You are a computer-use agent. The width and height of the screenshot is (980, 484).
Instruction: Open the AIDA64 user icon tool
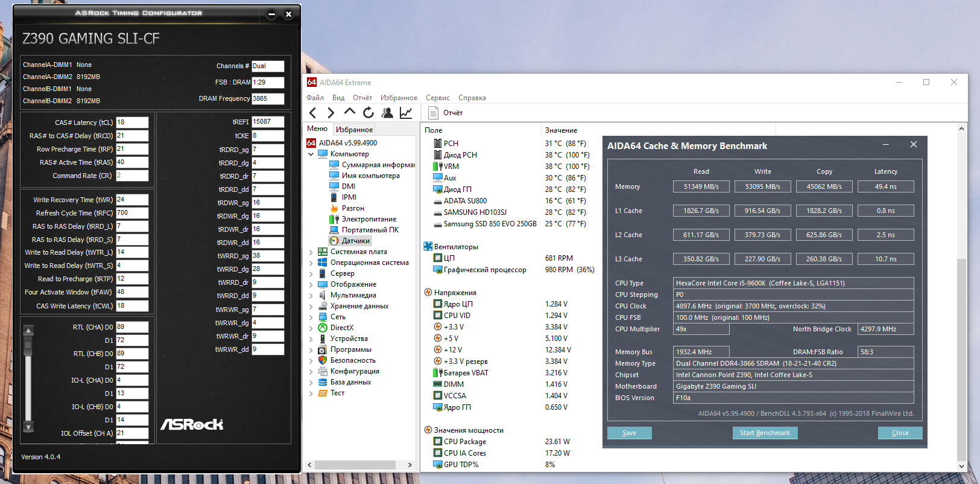coord(387,113)
